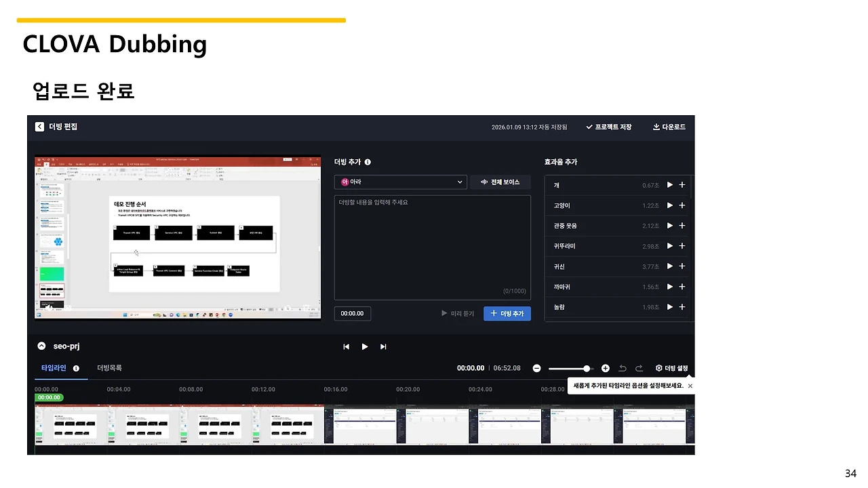Add the 귀뚜라미 sound effect with its plus icon
Screen dimensions: 868x488
coord(682,246)
